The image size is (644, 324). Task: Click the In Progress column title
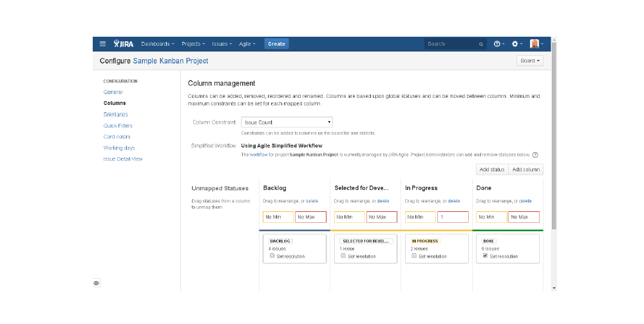pyautogui.click(x=421, y=188)
